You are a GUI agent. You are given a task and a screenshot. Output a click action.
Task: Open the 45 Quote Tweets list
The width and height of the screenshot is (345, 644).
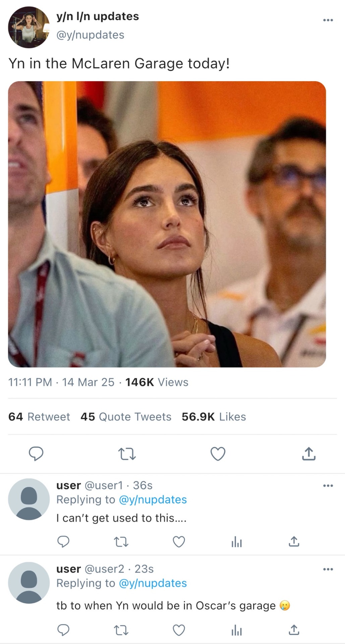click(x=126, y=417)
